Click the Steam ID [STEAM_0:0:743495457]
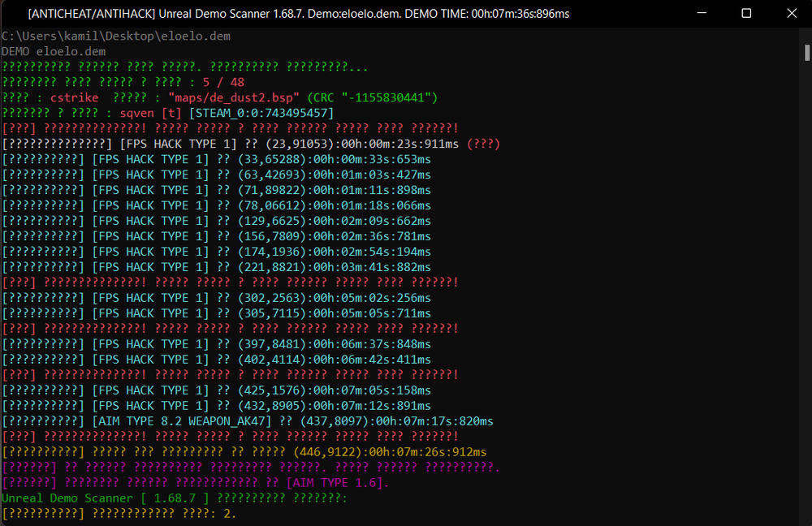 (261, 114)
